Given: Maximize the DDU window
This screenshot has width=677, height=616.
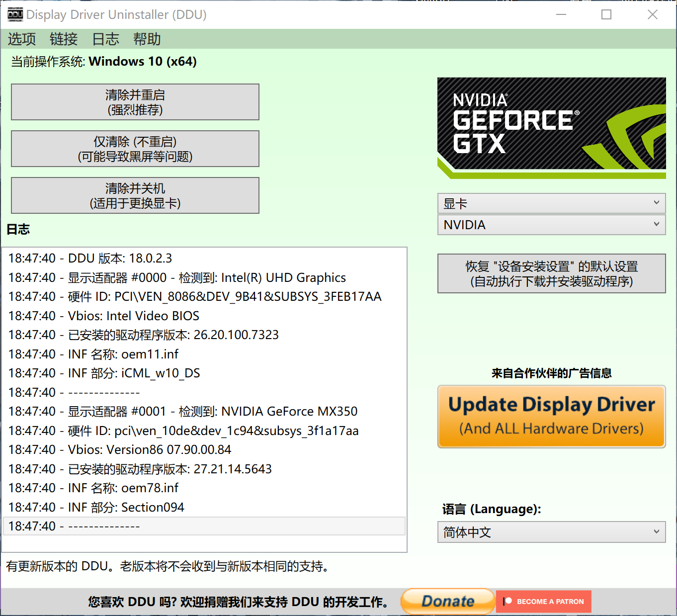Looking at the screenshot, I should (x=606, y=14).
